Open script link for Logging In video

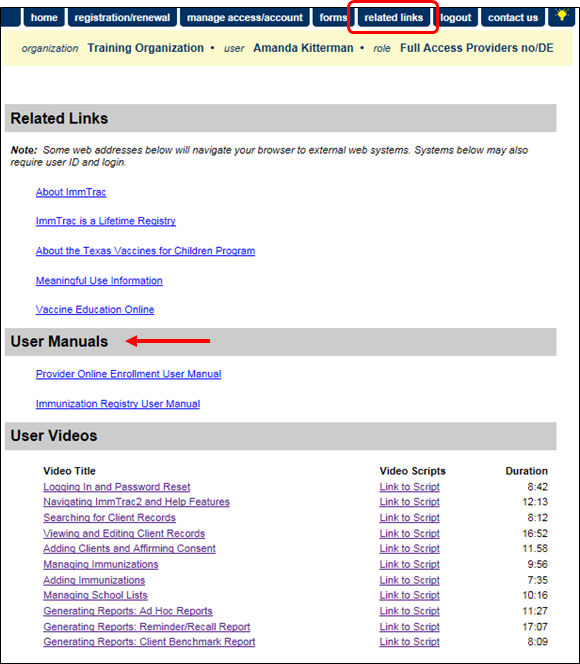click(x=409, y=487)
